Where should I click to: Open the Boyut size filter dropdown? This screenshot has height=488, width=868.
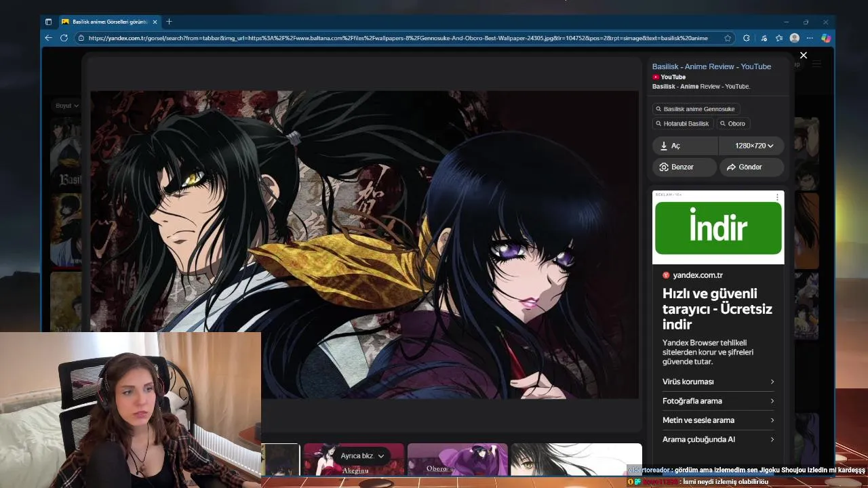[x=67, y=106]
